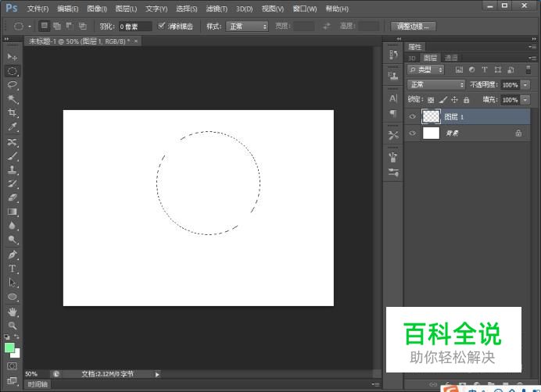Click the 调整边缘 button
541x392 pixels.
pyautogui.click(x=414, y=26)
